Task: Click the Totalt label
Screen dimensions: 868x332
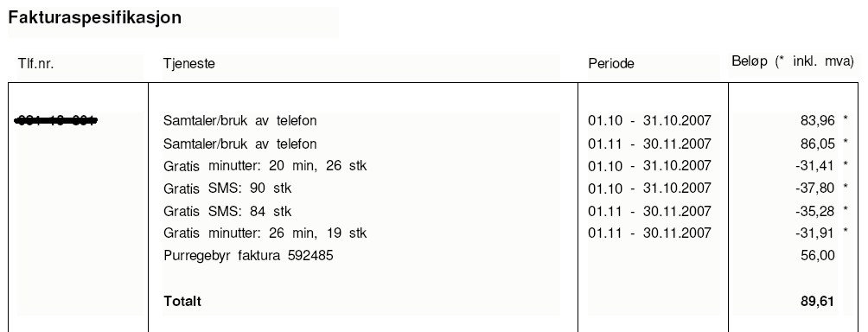Action: coord(182,302)
